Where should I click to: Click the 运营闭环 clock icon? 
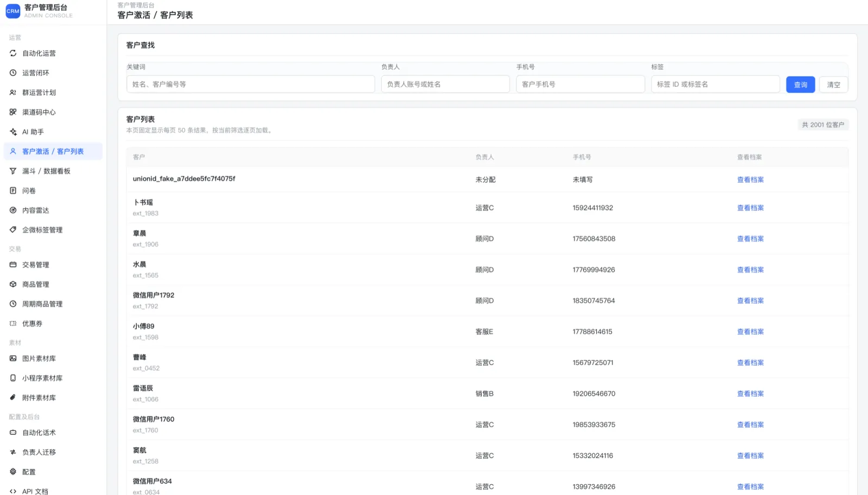point(13,73)
